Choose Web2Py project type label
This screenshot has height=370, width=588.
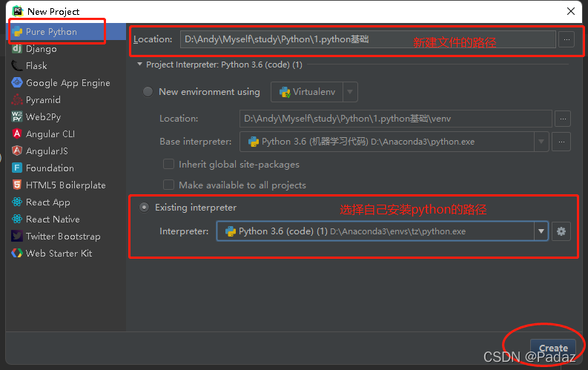(x=43, y=117)
